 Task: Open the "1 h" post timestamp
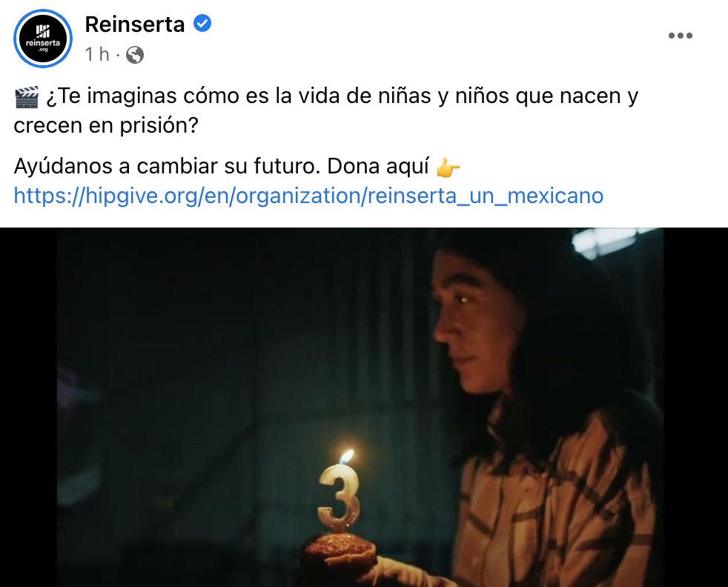(97, 55)
